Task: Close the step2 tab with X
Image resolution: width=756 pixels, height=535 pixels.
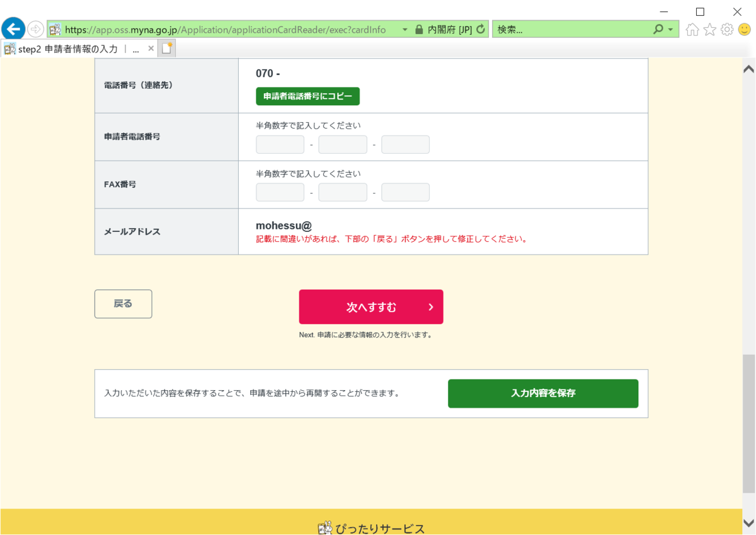Action: (151, 49)
